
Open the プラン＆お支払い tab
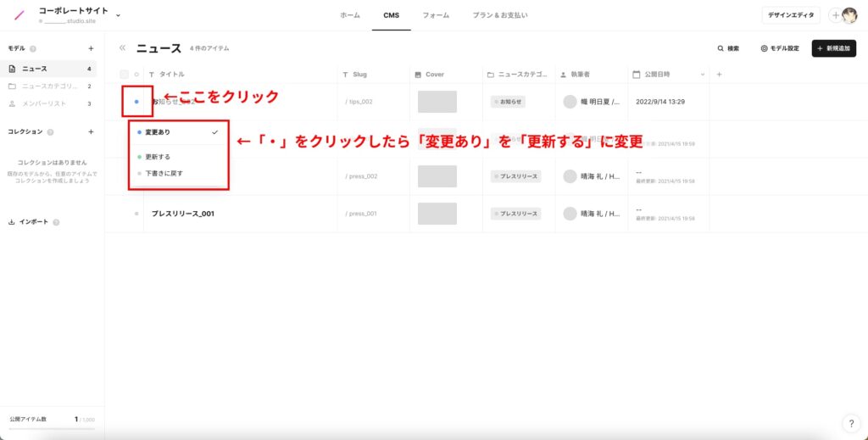pyautogui.click(x=500, y=15)
